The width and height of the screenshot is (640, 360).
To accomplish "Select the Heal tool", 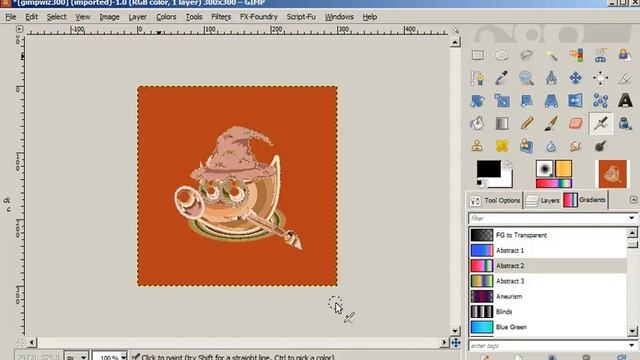I will coord(502,146).
